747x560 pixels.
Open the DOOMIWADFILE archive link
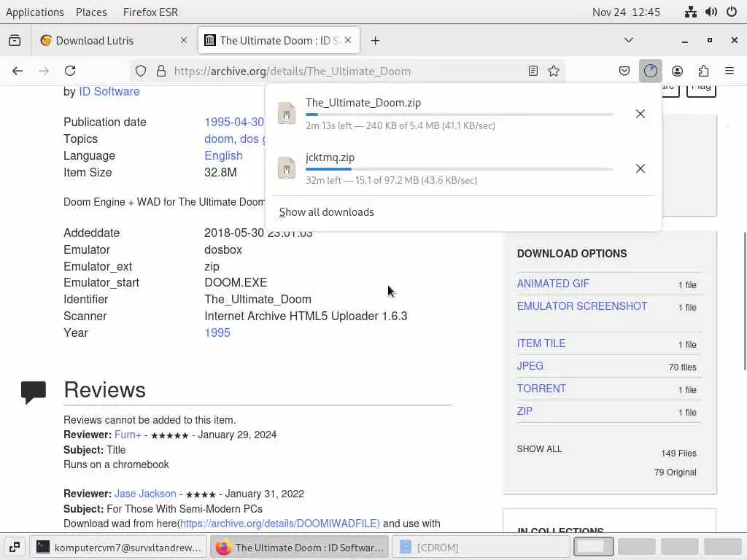click(279, 524)
